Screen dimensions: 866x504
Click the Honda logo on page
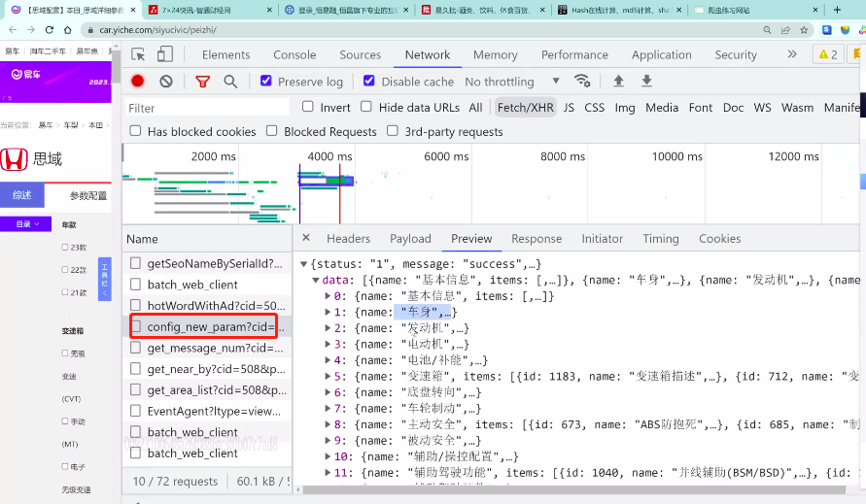coord(14,159)
